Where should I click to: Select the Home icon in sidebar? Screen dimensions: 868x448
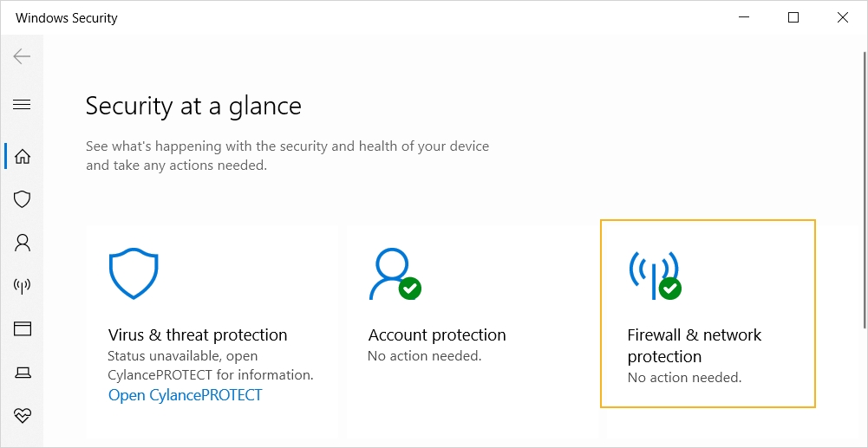click(23, 157)
